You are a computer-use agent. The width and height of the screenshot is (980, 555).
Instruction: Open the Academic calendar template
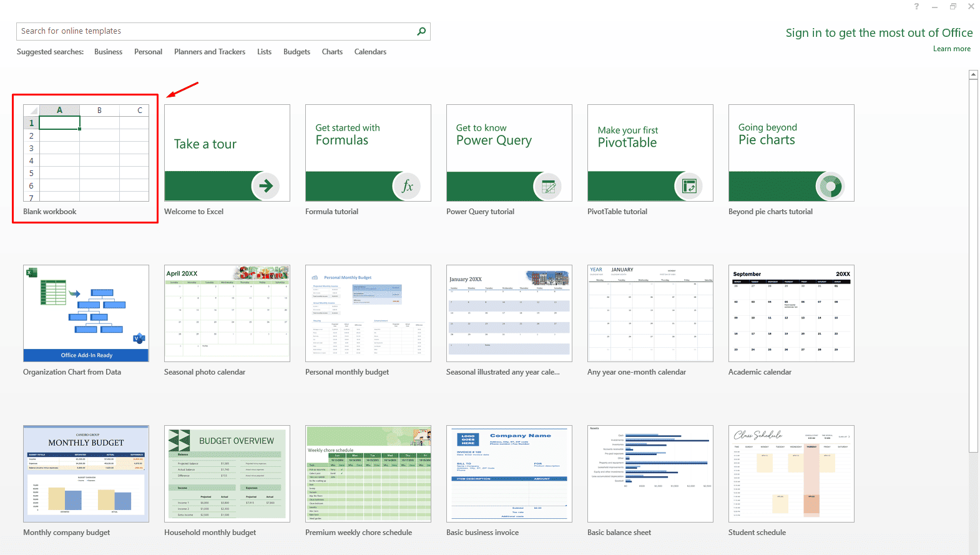click(x=791, y=313)
